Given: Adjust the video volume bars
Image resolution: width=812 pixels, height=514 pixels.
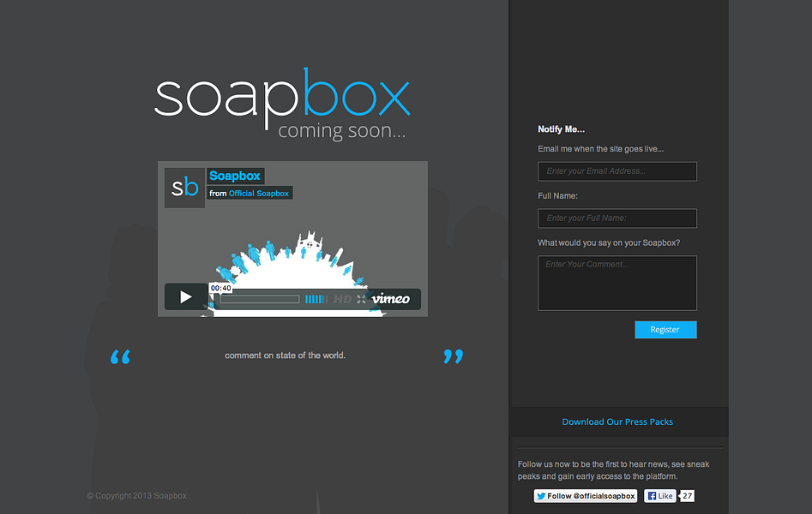Looking at the screenshot, I should (316, 299).
